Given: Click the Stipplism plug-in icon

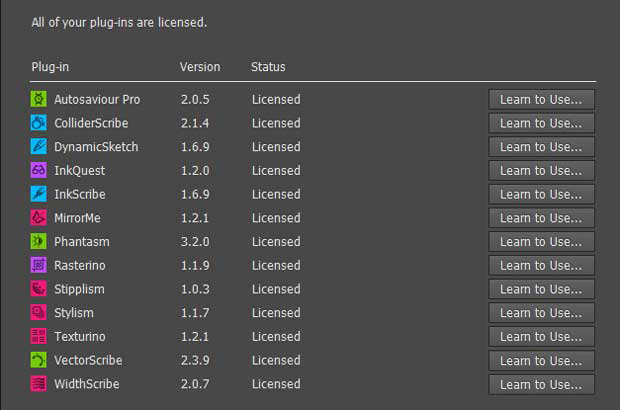Looking at the screenshot, I should point(39,289).
